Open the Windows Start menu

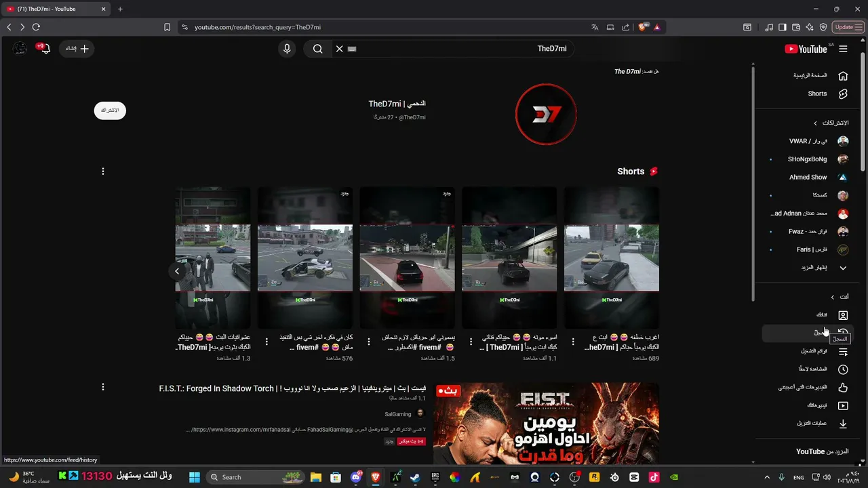tap(195, 477)
